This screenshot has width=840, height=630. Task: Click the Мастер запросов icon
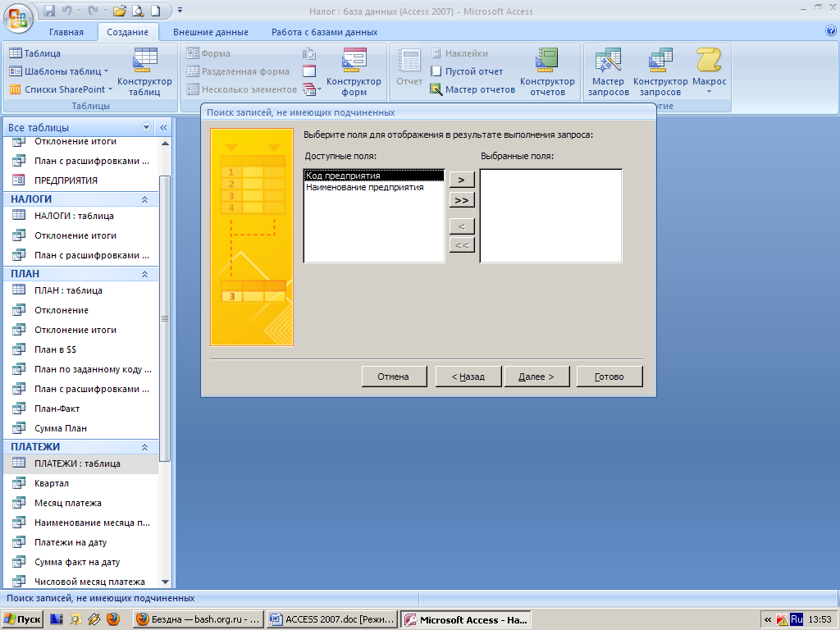coord(608,72)
